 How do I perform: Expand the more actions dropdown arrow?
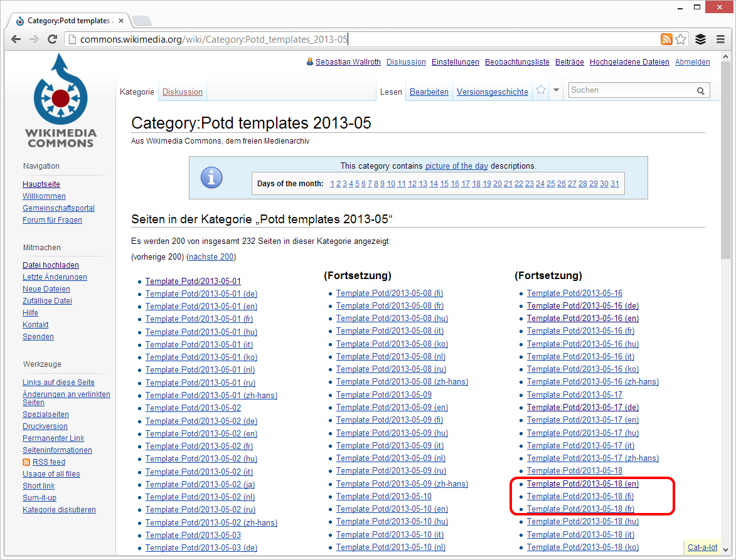tap(556, 90)
